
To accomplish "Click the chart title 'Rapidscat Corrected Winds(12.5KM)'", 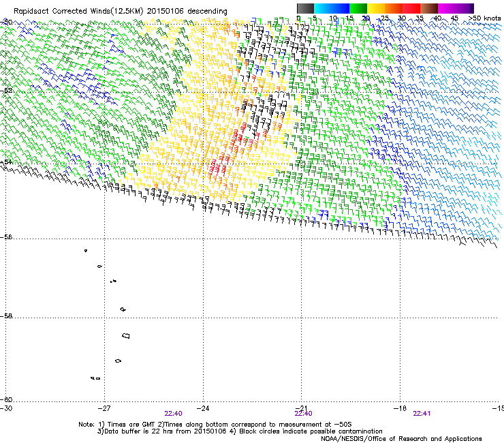I will tap(78, 11).
